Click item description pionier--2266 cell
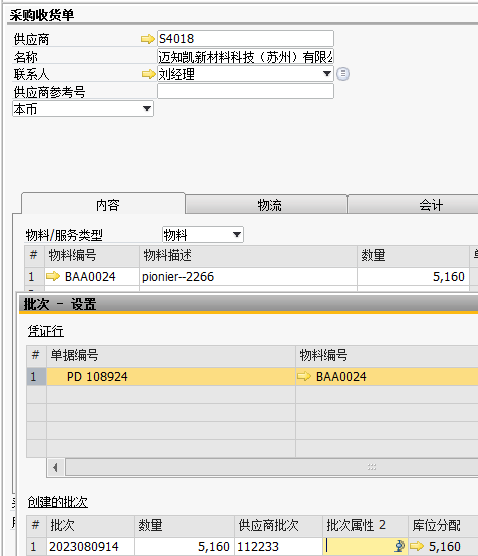Viewport: 478px width, 556px height. click(x=248, y=276)
